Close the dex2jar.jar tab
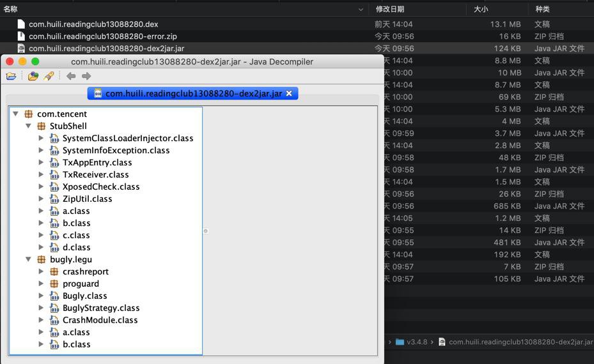Image resolution: width=594 pixels, height=364 pixels. point(289,93)
